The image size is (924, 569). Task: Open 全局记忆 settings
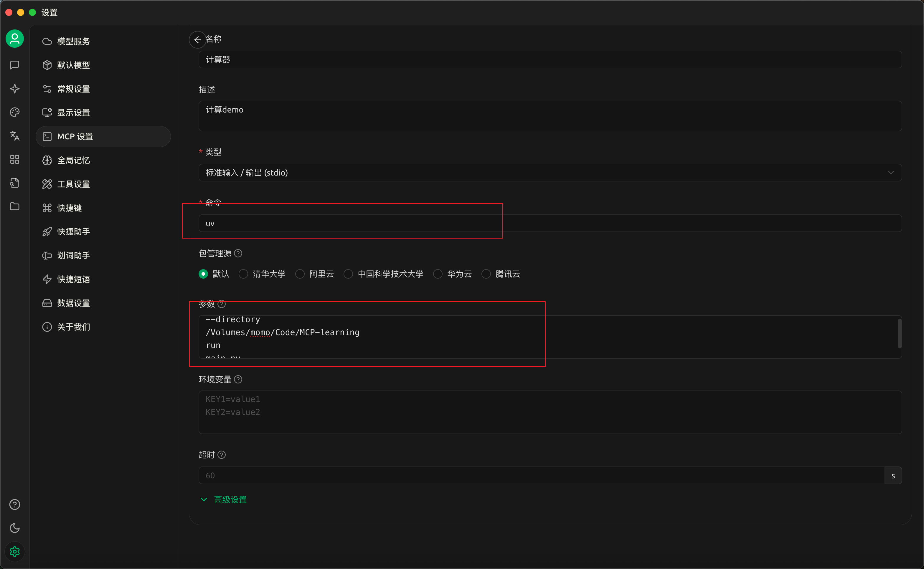[x=103, y=160]
